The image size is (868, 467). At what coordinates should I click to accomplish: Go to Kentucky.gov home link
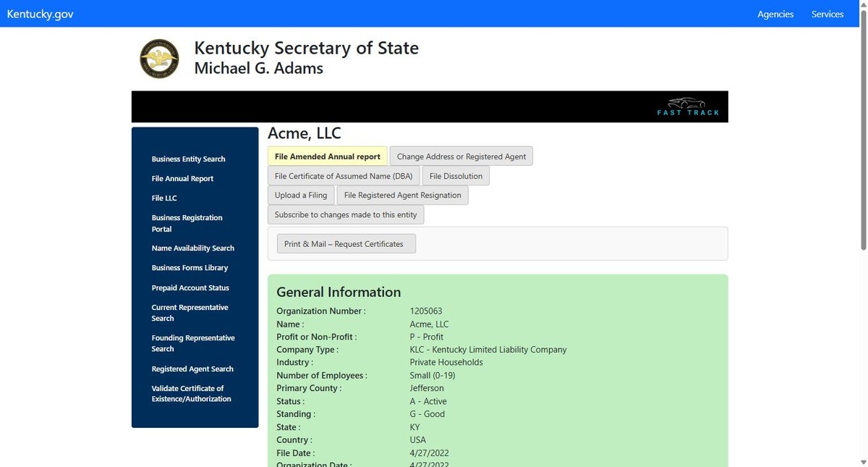click(x=40, y=14)
